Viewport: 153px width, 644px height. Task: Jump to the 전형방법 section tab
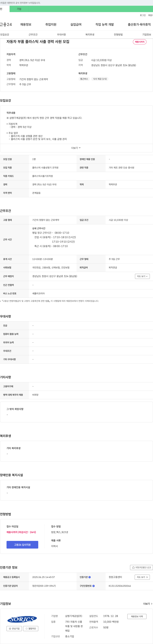118,35
